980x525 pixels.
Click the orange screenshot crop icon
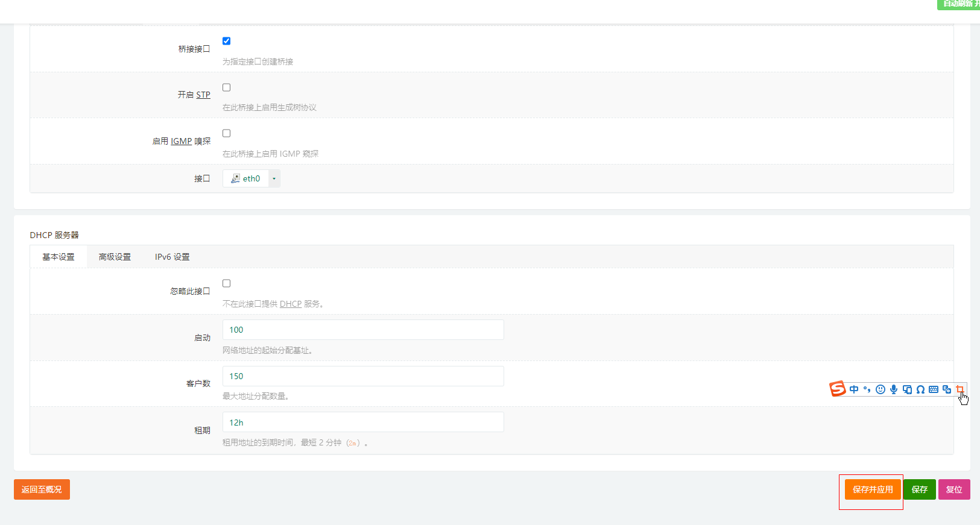(x=960, y=389)
